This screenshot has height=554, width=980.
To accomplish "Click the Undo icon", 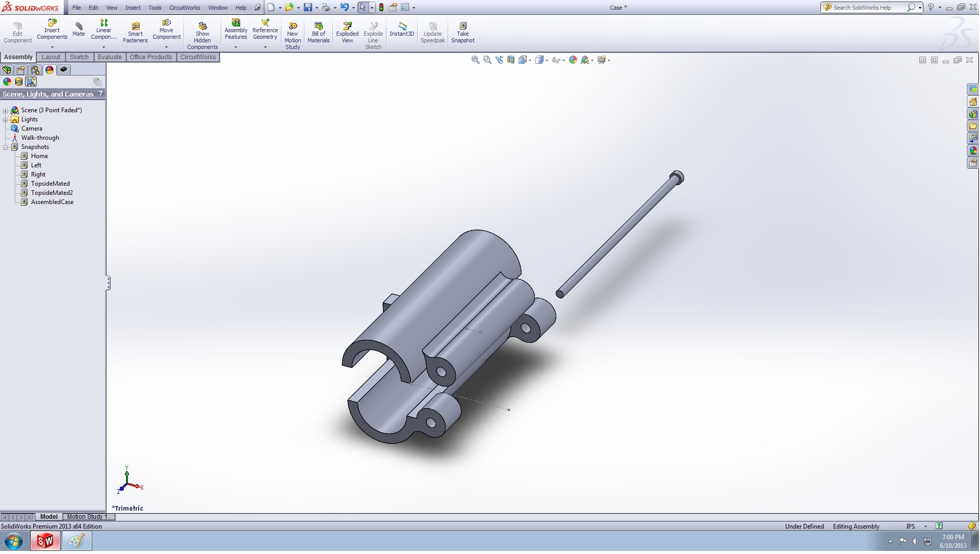I will pyautogui.click(x=345, y=8).
